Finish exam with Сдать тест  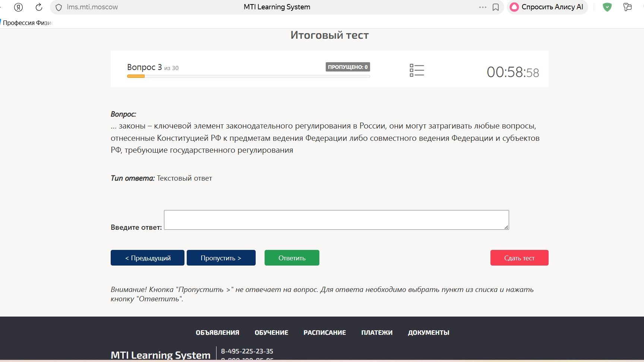coord(519,258)
